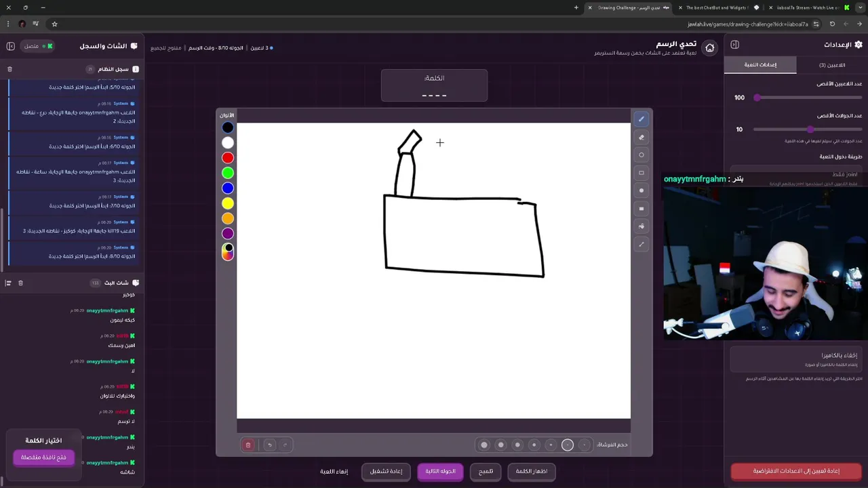Pick the blue color swatch
The image size is (868, 488).
tap(228, 188)
